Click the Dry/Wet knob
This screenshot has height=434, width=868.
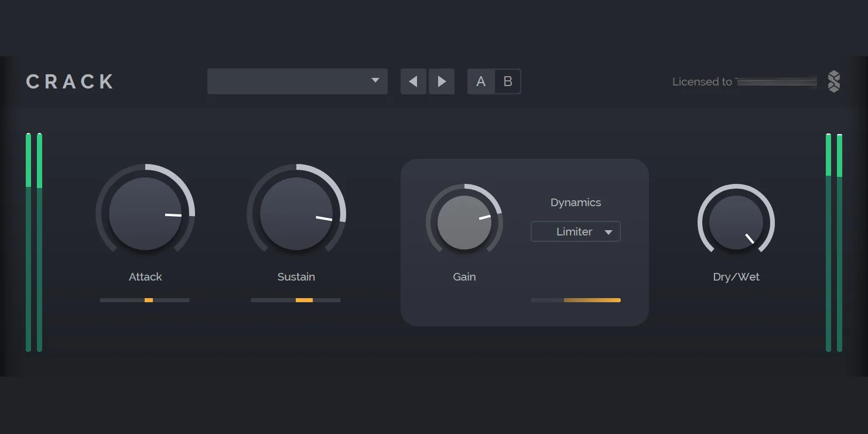pyautogui.click(x=736, y=223)
